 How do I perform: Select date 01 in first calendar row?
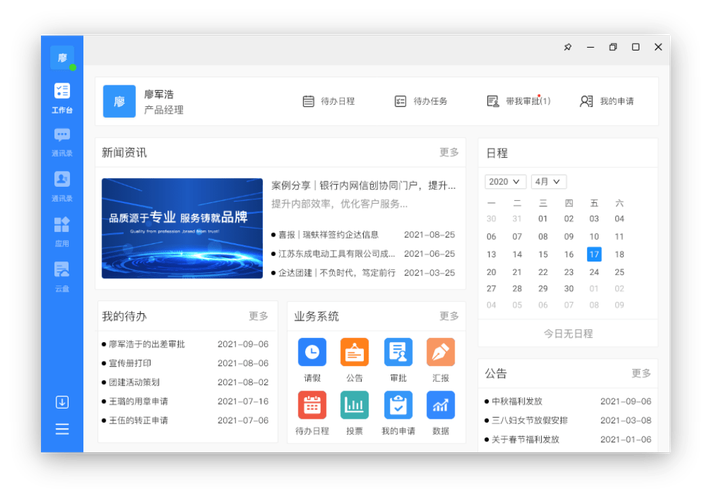pyautogui.click(x=543, y=219)
